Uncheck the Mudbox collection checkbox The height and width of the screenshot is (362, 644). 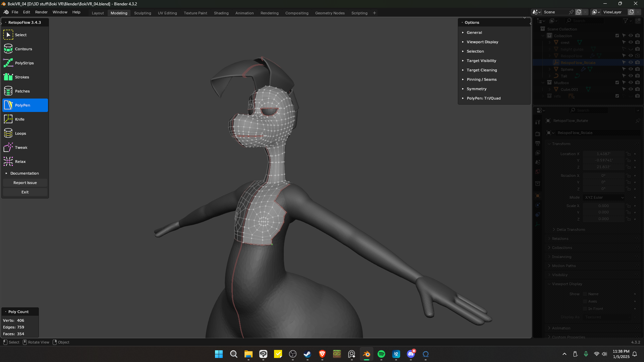click(x=617, y=83)
